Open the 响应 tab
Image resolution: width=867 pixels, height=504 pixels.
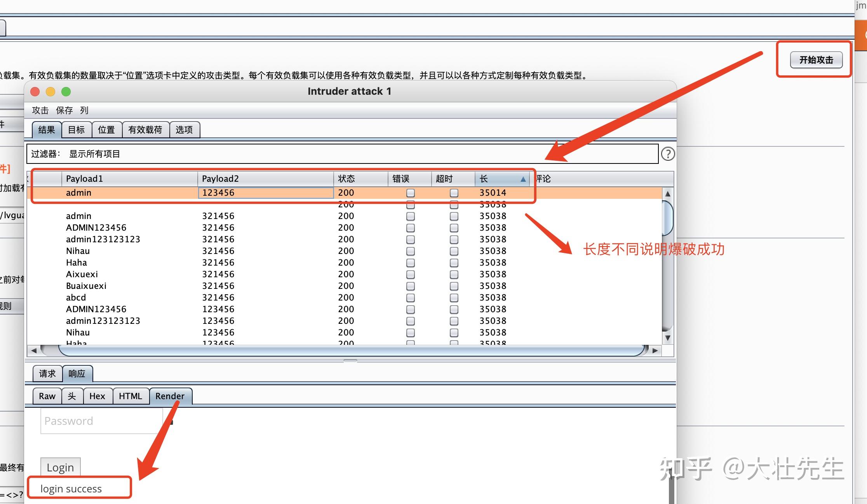pos(77,374)
